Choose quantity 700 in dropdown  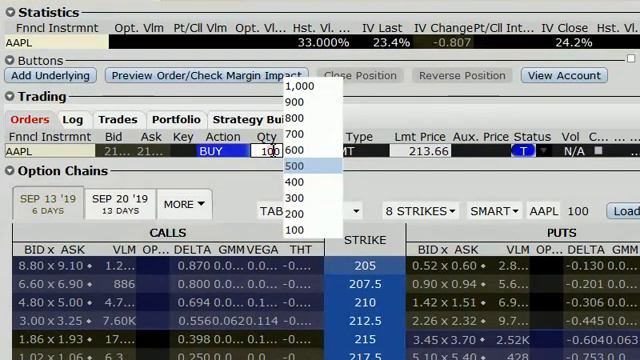coord(313,134)
